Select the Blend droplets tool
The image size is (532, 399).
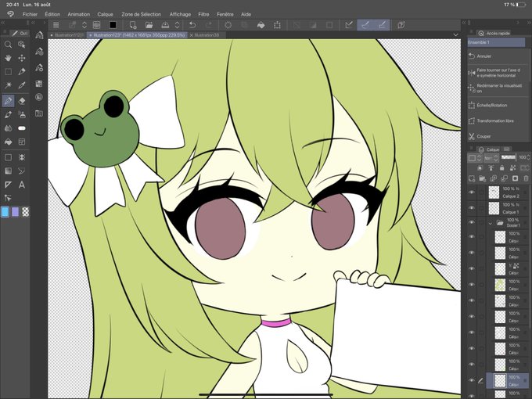pyautogui.click(x=8, y=128)
